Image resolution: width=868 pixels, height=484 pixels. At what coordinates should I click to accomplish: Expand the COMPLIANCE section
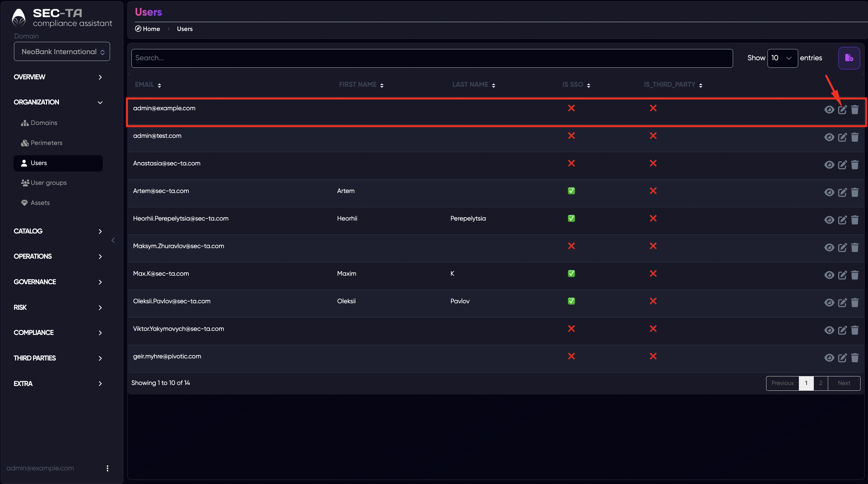click(x=58, y=333)
